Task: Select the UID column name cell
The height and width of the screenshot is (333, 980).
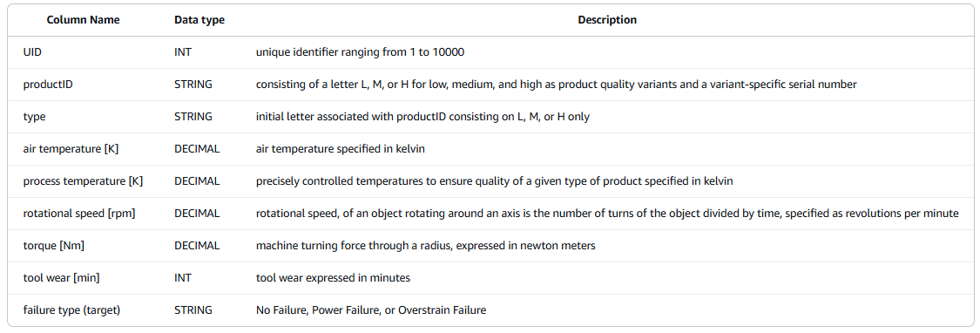Action: click(32, 52)
